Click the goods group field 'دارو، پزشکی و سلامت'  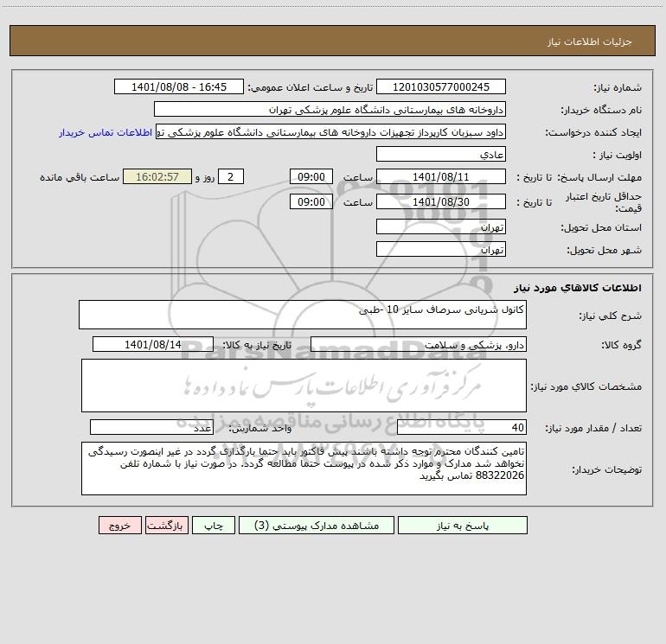click(x=419, y=345)
